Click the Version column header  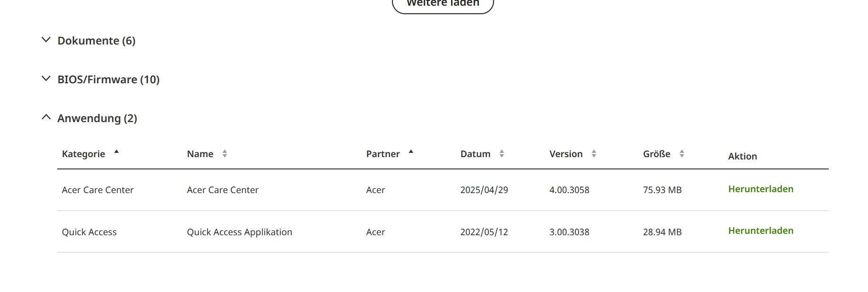tap(566, 154)
